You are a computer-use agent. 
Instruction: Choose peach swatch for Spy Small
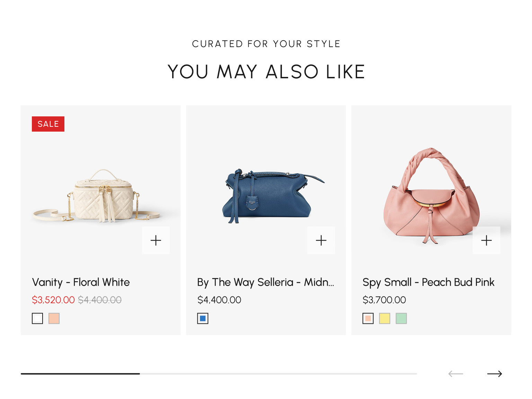368,318
